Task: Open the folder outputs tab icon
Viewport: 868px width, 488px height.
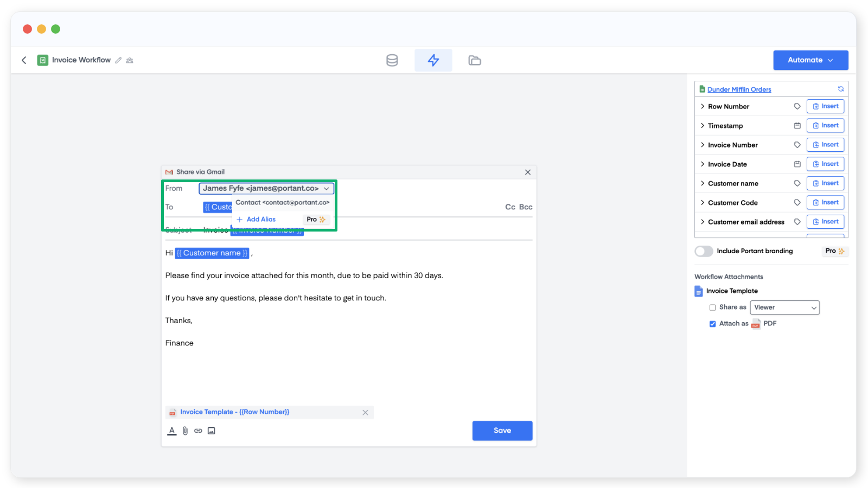Action: click(x=475, y=60)
